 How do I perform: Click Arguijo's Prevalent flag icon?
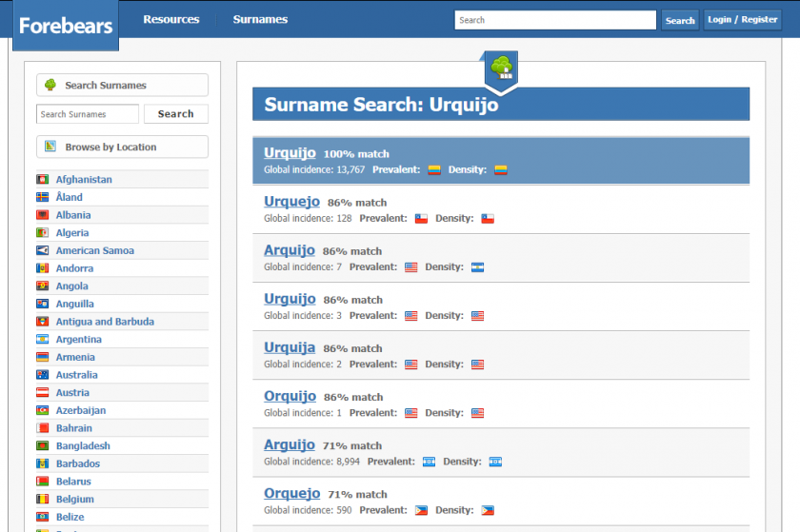tap(429, 462)
